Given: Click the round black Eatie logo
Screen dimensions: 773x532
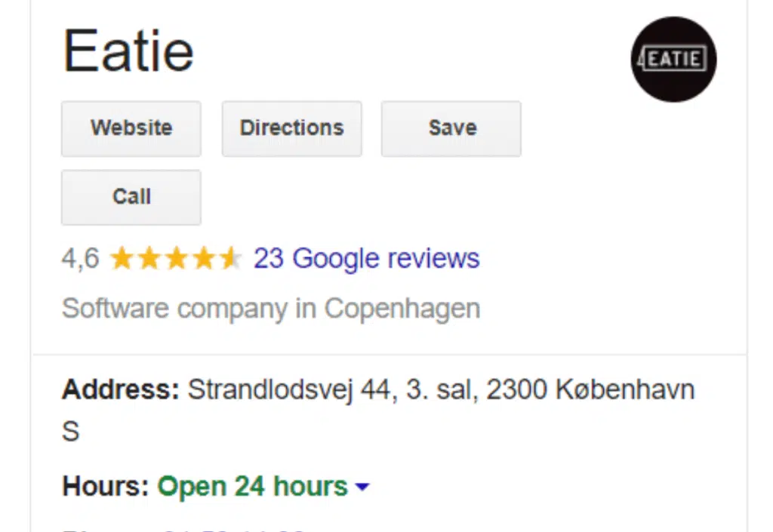Looking at the screenshot, I should pyautogui.click(x=673, y=59).
